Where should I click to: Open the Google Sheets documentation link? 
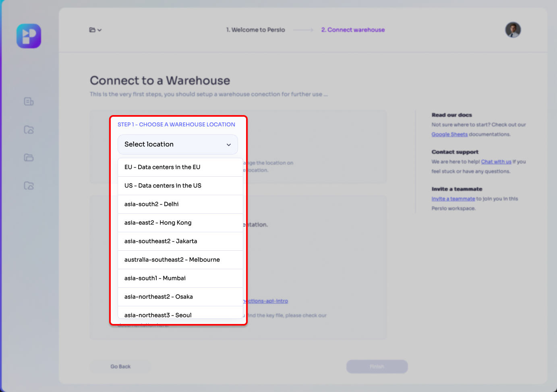tap(449, 134)
